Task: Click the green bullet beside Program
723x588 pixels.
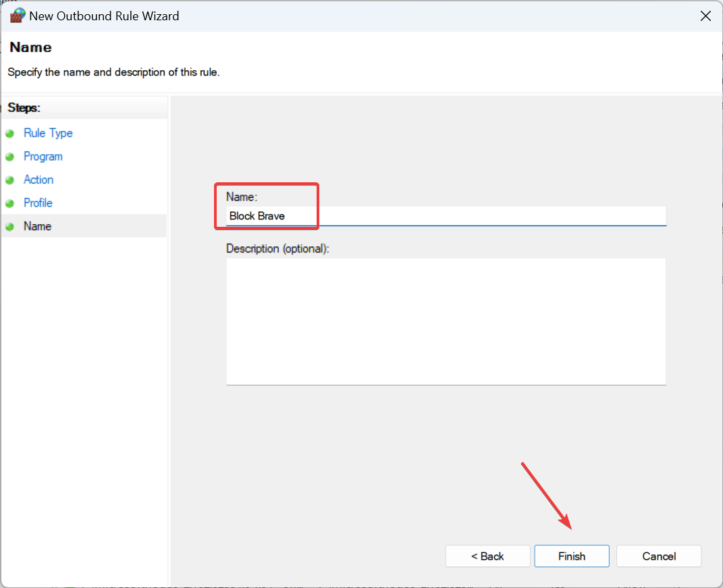Action: tap(9, 157)
